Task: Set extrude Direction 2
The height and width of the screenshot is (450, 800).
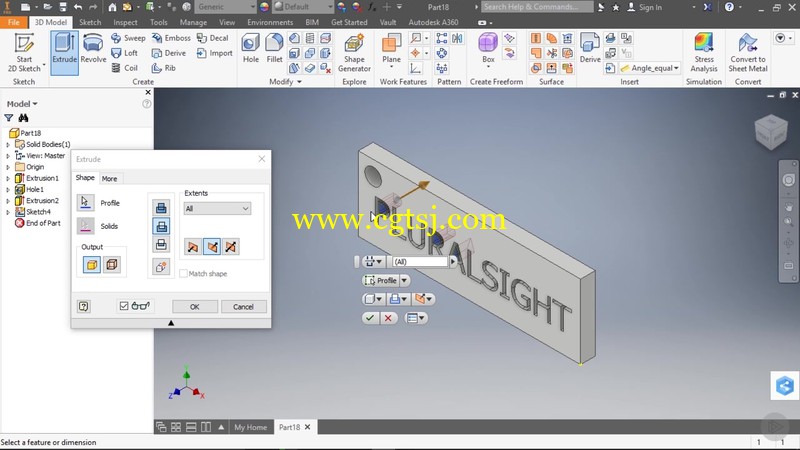Action: coord(212,247)
